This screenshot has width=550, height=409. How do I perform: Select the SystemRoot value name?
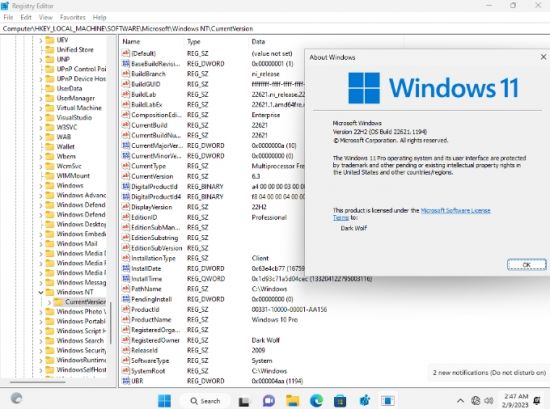[148, 371]
